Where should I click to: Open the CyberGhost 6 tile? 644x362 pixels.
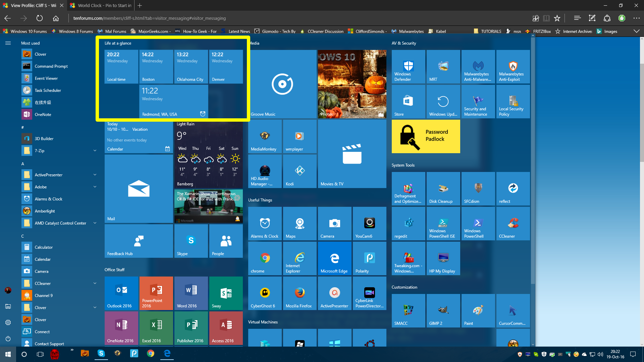point(265,293)
